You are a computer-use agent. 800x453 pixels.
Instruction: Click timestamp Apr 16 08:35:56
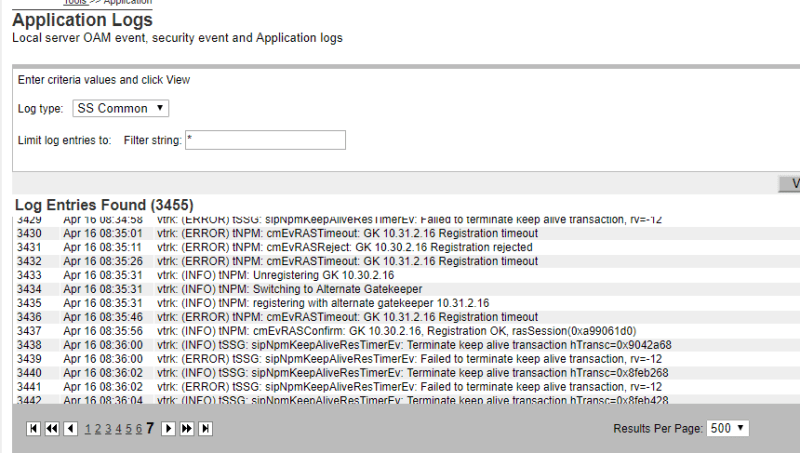pos(103,331)
